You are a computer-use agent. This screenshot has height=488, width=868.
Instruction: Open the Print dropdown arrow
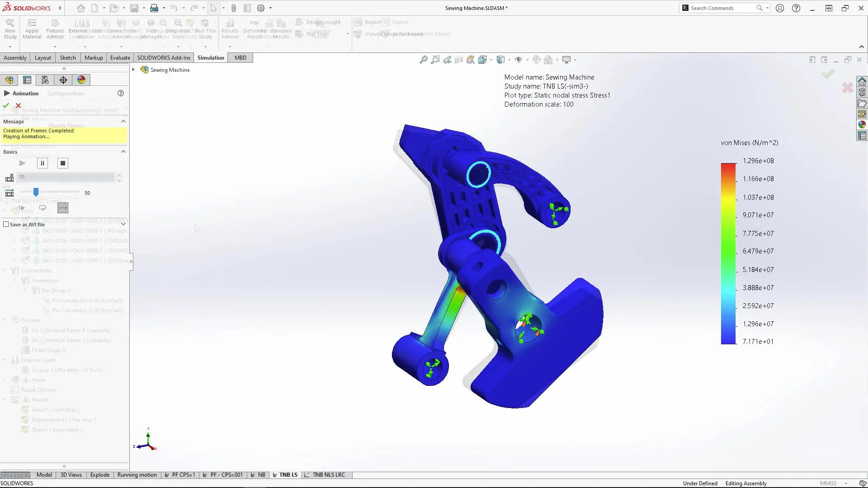point(164,8)
